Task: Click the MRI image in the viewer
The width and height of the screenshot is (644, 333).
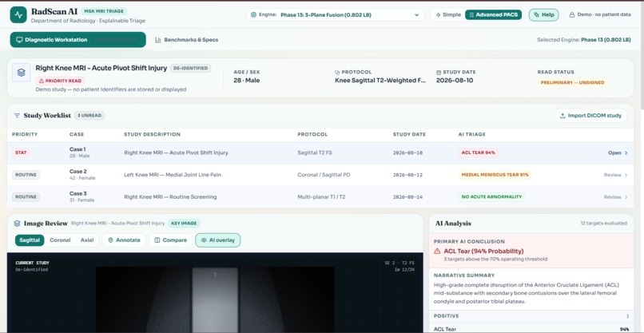Action: 215,299
